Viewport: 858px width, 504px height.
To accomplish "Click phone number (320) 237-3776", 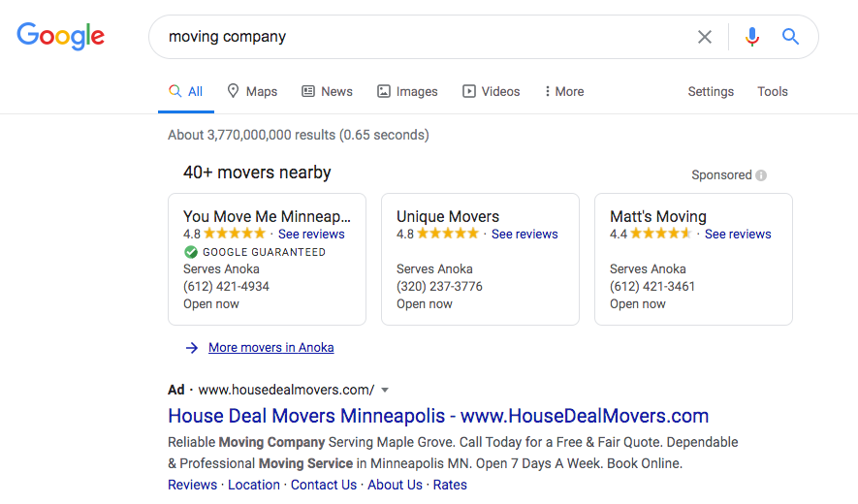I will pos(439,286).
